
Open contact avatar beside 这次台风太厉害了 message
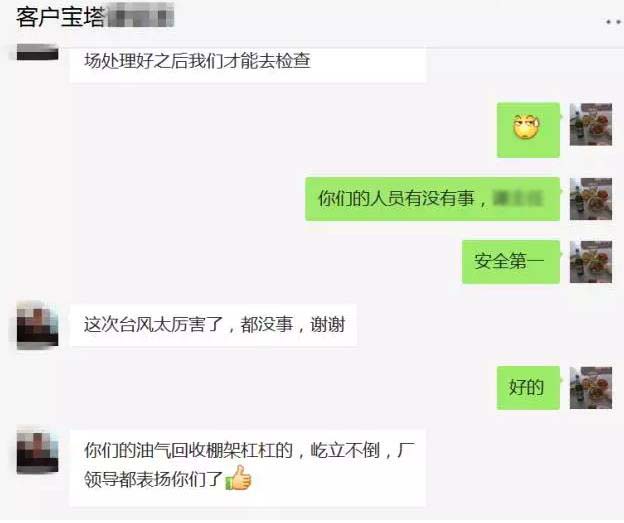(37, 325)
